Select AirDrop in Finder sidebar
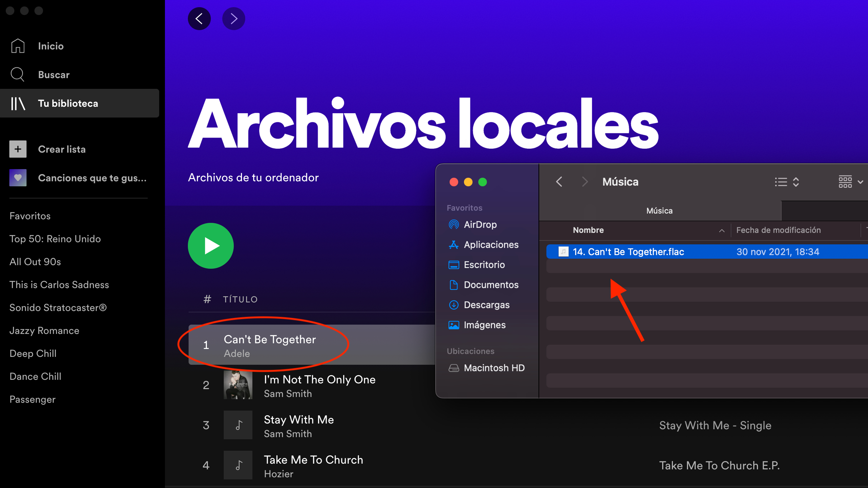868x488 pixels. click(480, 225)
